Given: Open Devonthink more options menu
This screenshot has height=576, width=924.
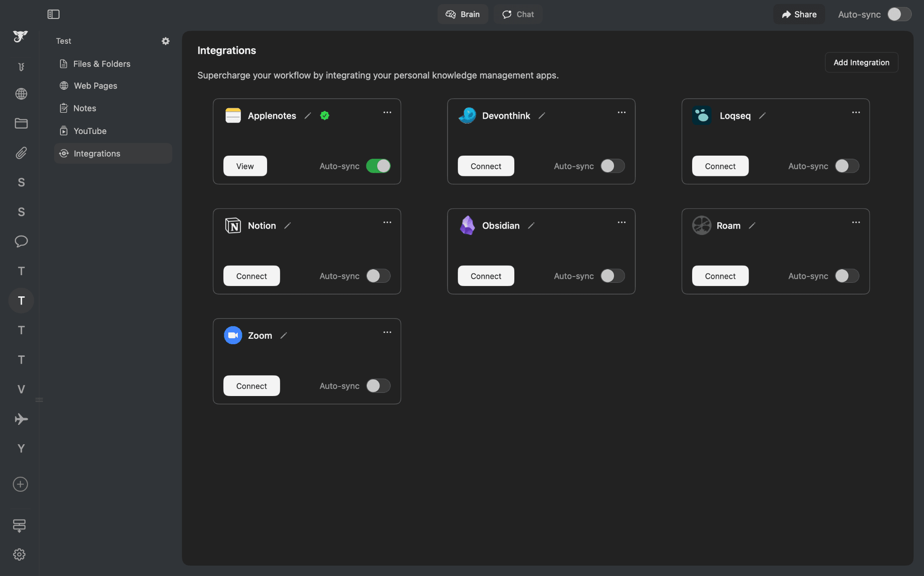Looking at the screenshot, I should pos(622,112).
